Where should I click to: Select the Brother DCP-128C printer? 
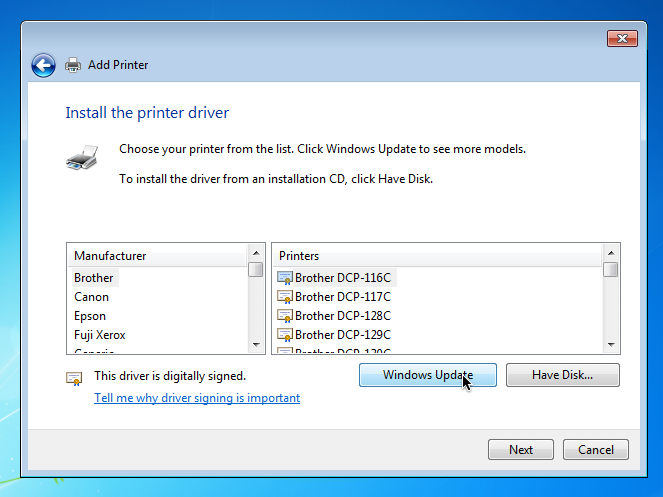[342, 316]
